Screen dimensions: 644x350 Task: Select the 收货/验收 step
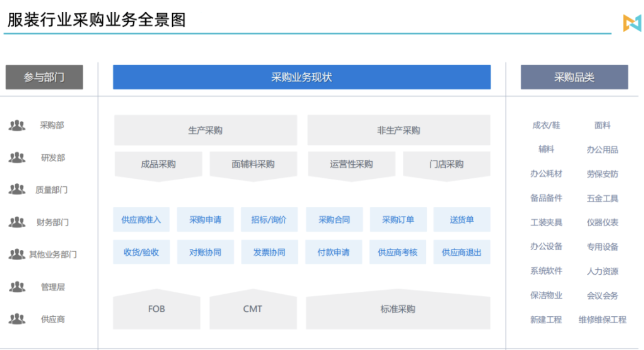click(141, 252)
